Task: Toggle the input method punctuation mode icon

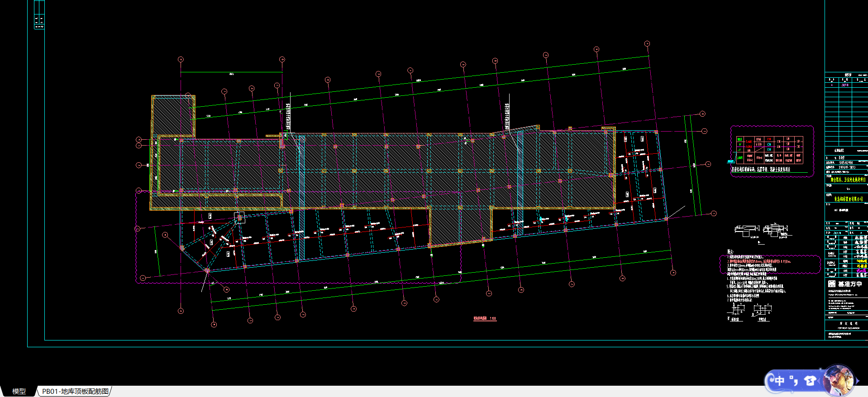Action: (794, 381)
